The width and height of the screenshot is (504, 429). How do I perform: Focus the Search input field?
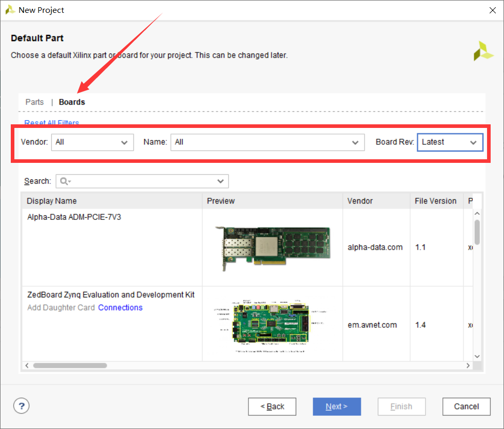pos(142,181)
